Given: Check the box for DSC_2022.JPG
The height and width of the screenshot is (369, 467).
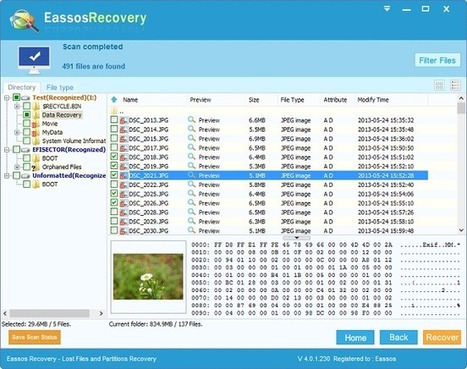Looking at the screenshot, I should (x=114, y=184).
